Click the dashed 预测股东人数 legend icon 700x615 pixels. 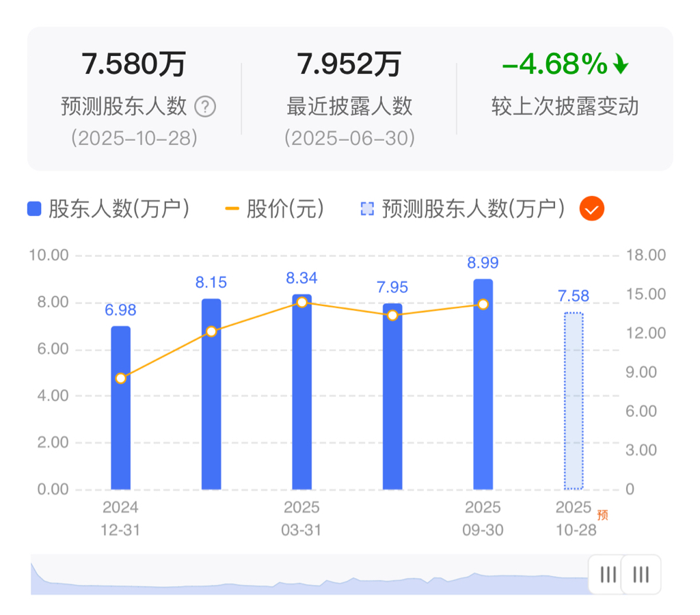tap(367, 208)
